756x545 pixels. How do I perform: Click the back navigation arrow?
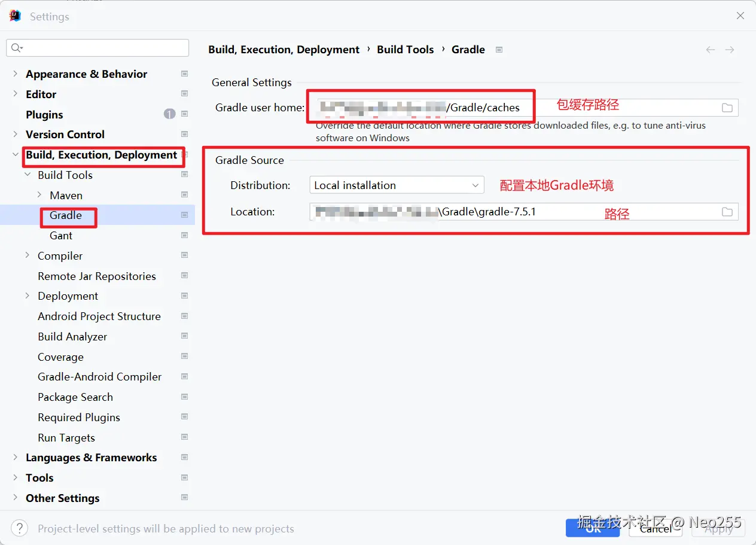(x=711, y=50)
